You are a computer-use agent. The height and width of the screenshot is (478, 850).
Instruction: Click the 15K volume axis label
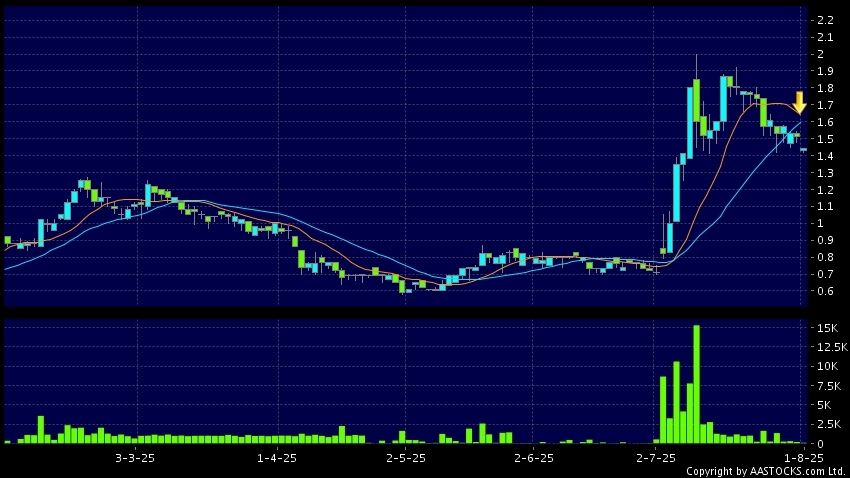coord(827,328)
